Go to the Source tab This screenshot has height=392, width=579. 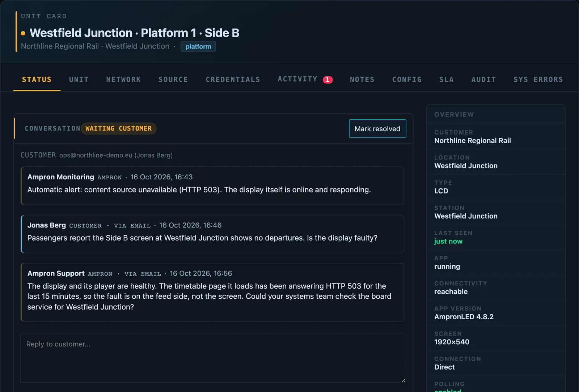click(x=173, y=80)
